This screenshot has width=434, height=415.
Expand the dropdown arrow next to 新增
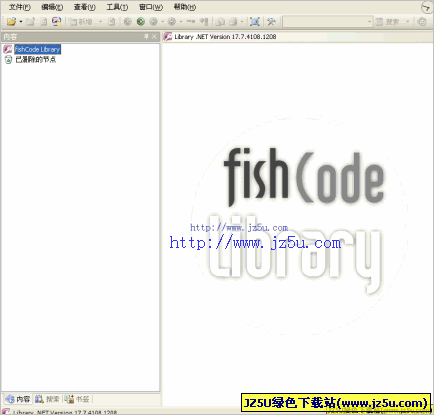pyautogui.click(x=100, y=22)
